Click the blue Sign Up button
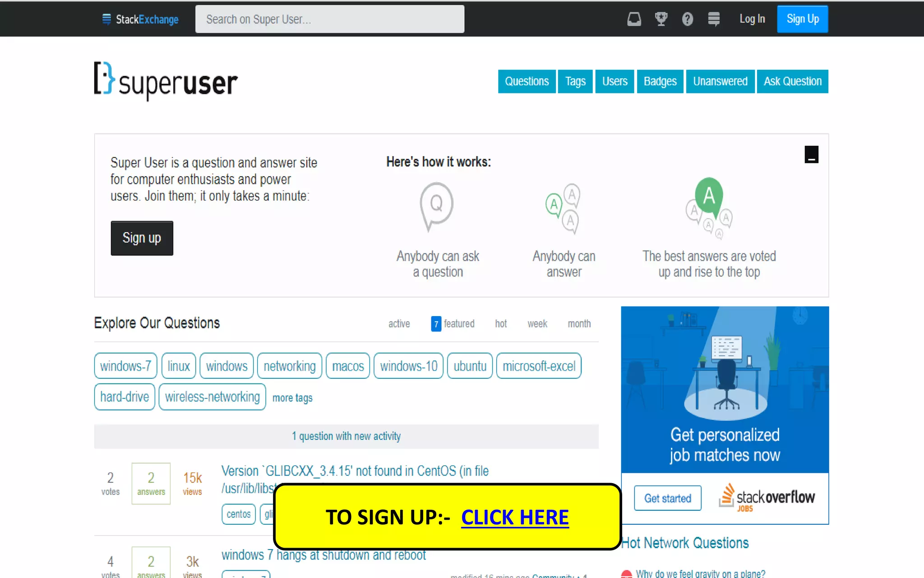The image size is (924, 578). [802, 19]
